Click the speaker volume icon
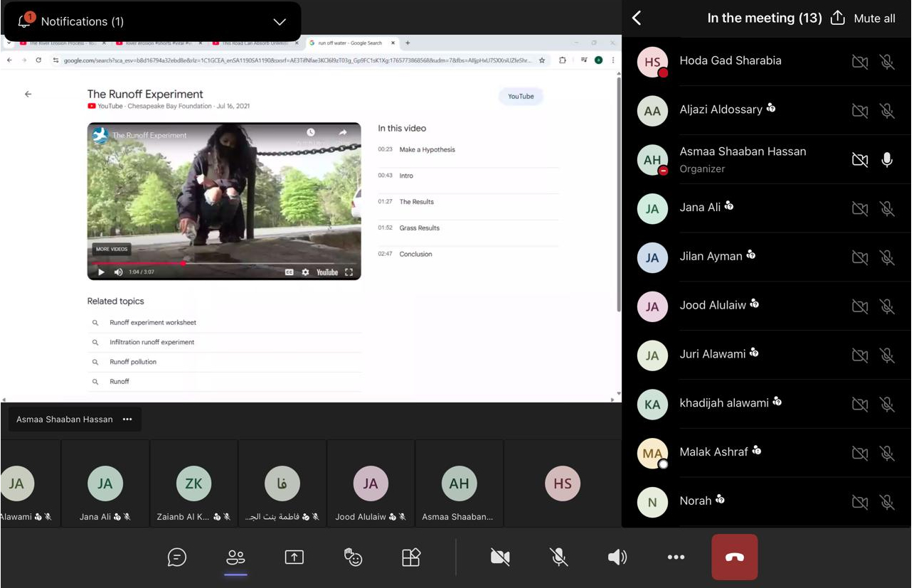The height and width of the screenshot is (588, 914). pyautogui.click(x=617, y=557)
